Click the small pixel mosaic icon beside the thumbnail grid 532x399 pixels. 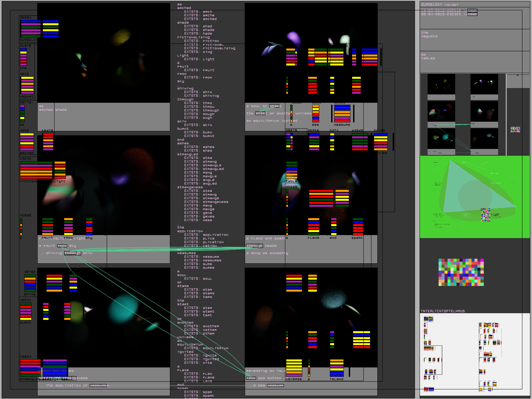click(515, 129)
